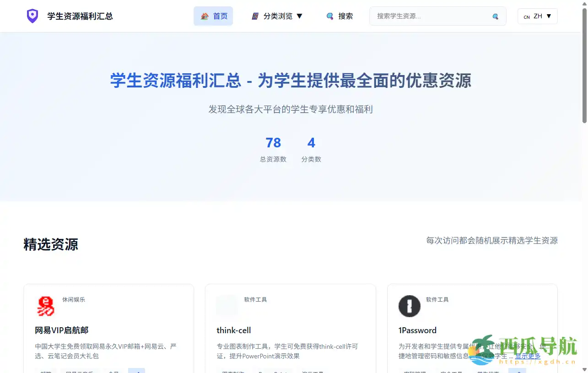Expand the 分类浏览 dropdown arrow
The image size is (588, 373).
coord(300,16)
